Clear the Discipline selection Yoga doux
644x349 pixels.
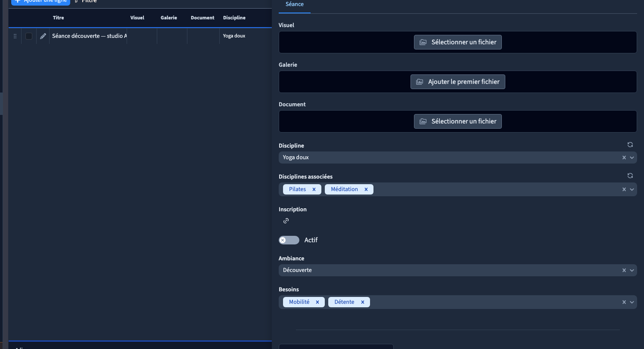[x=624, y=158]
